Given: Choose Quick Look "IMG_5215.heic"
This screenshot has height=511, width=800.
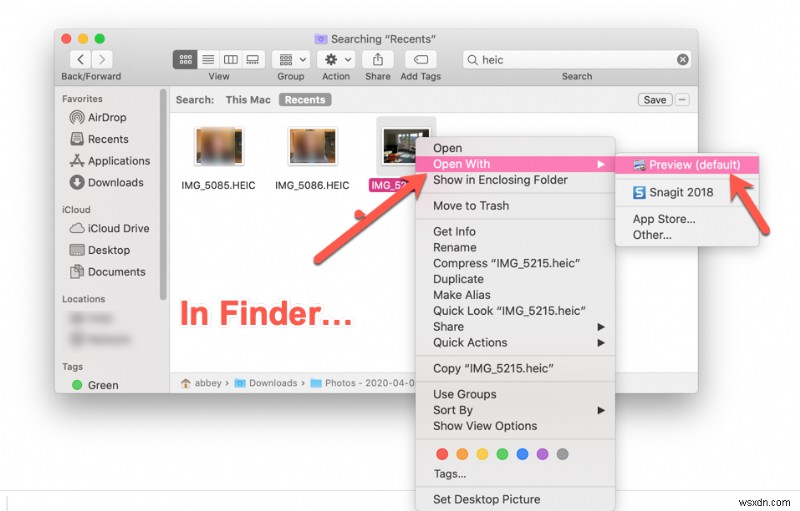Looking at the screenshot, I should [515, 311].
